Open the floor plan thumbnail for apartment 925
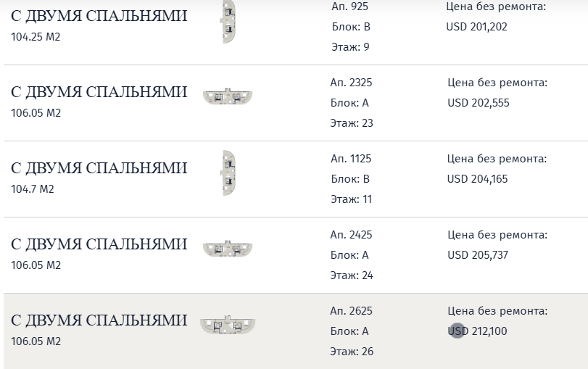 (229, 21)
